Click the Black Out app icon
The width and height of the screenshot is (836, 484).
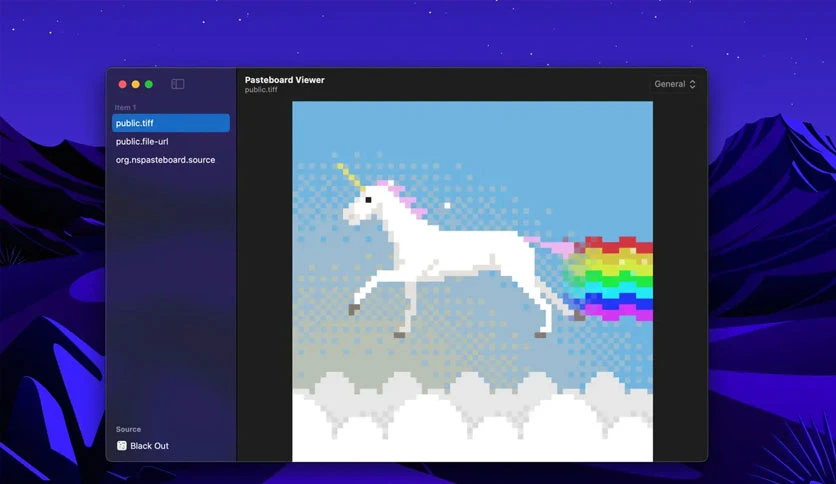122,446
